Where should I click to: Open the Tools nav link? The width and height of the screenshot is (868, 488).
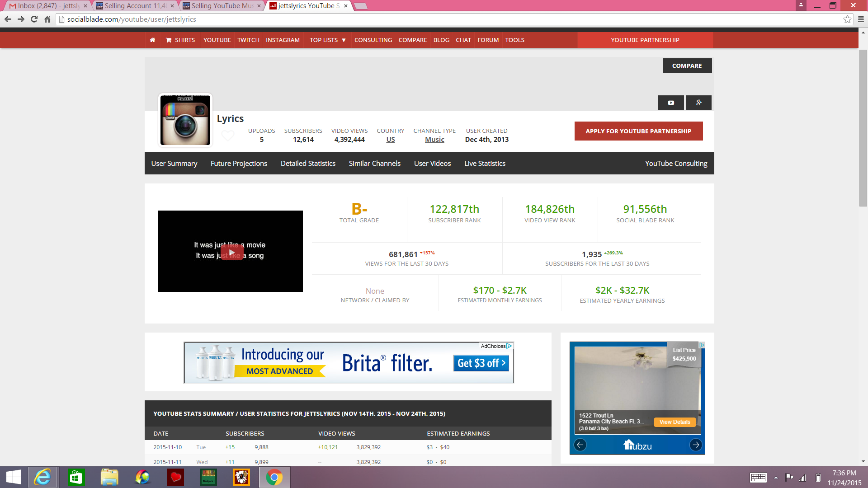click(514, 40)
